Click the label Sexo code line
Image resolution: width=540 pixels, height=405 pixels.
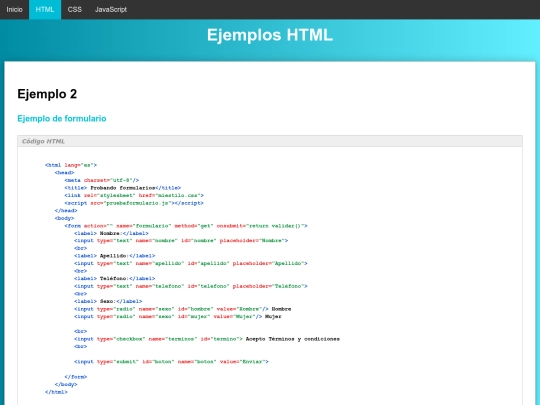click(108, 301)
